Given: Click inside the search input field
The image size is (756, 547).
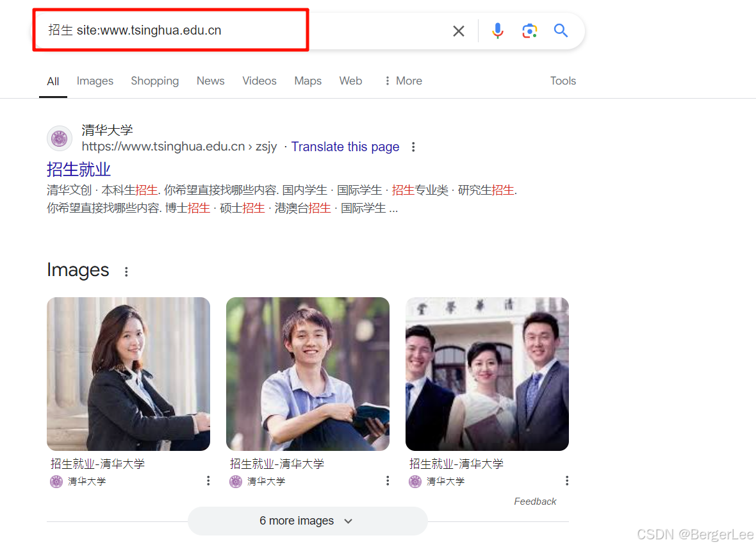Looking at the screenshot, I should pyautogui.click(x=192, y=30).
